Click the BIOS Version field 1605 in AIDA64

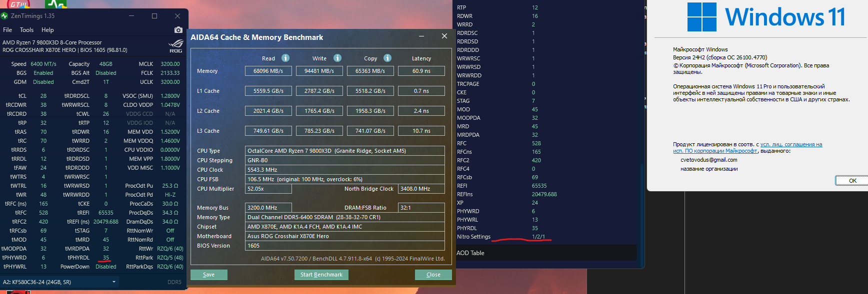[345, 246]
